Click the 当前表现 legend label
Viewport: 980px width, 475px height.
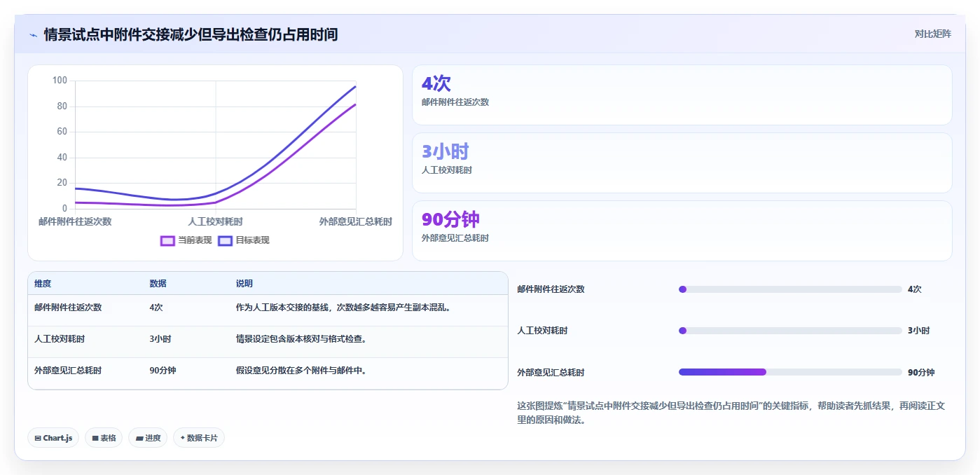195,240
